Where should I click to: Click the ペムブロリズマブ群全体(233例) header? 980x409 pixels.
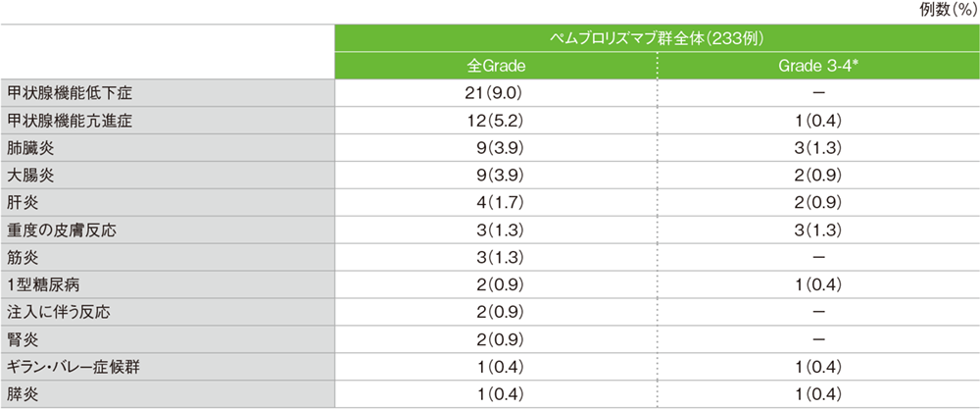[657, 38]
